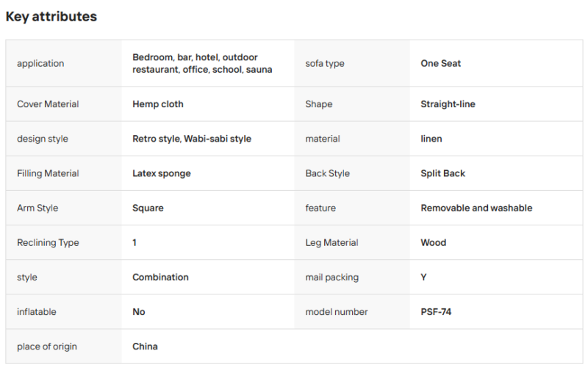Click the Hemp cloth value
Viewport: 588px width, 370px height.
[158, 104]
